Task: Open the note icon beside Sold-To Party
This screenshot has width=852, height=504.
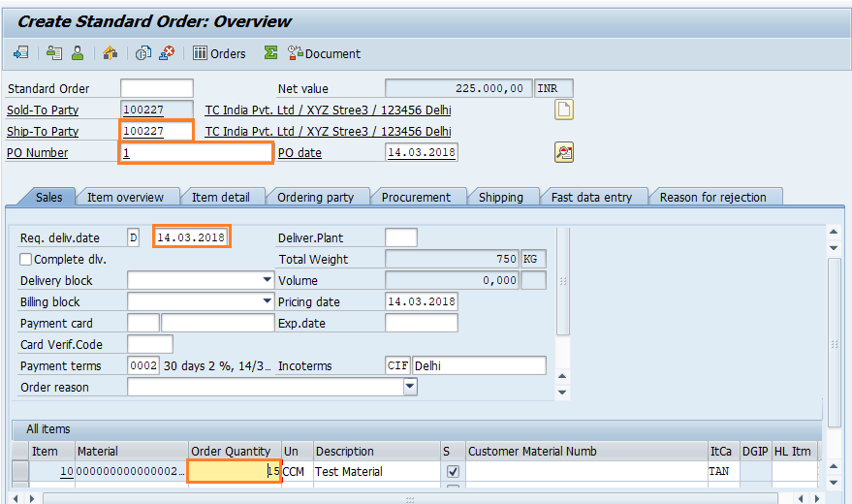Action: pos(563,110)
